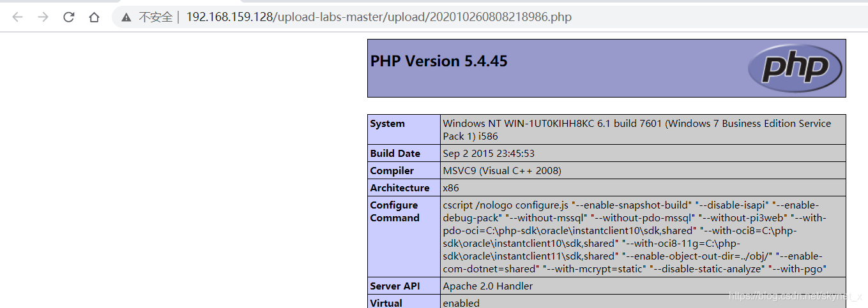Image resolution: width=868 pixels, height=308 pixels.
Task: Click the PHP Version 5.4.45 heading
Action: click(439, 61)
